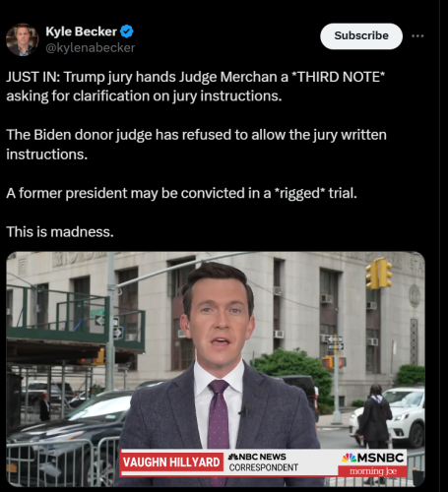Click the yellow traffic light in the video
448x492 pixels.
point(379,274)
